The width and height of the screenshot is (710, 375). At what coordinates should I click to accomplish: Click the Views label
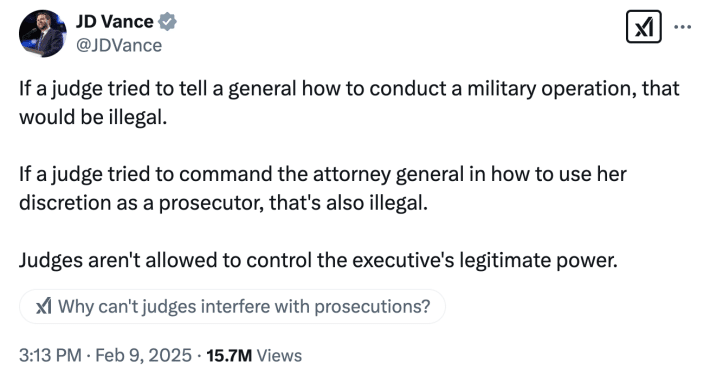point(279,356)
